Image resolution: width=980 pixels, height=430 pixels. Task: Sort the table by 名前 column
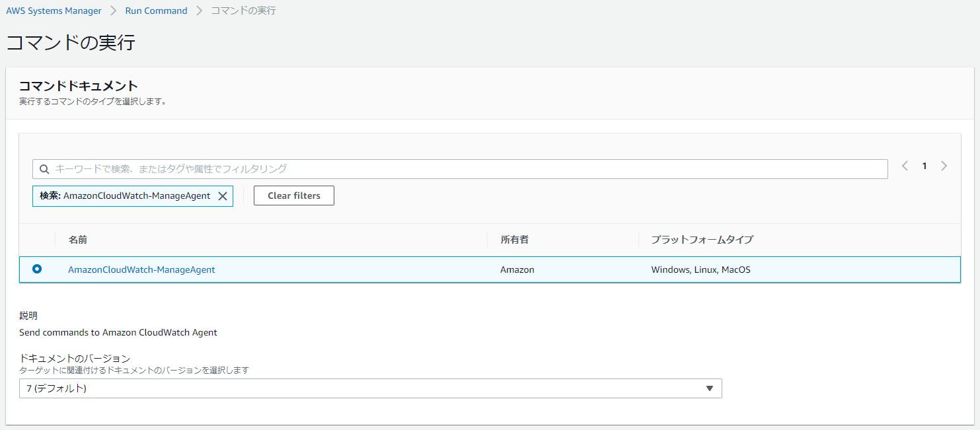coord(77,240)
